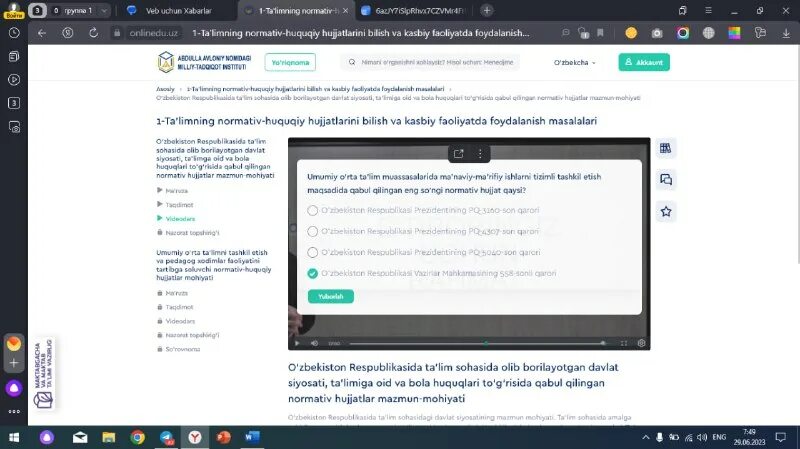Select the PQ-4307-son qarori answer

[x=313, y=231]
